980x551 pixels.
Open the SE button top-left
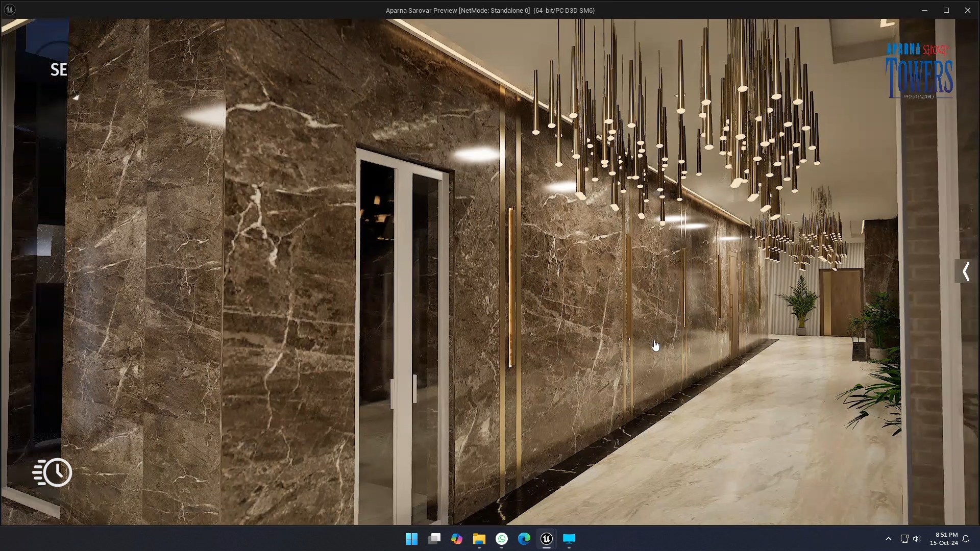coord(58,69)
